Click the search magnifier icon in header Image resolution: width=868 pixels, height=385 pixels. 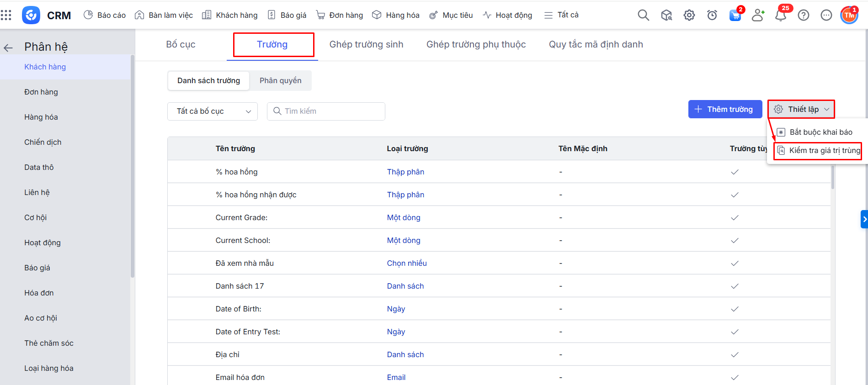click(x=643, y=15)
